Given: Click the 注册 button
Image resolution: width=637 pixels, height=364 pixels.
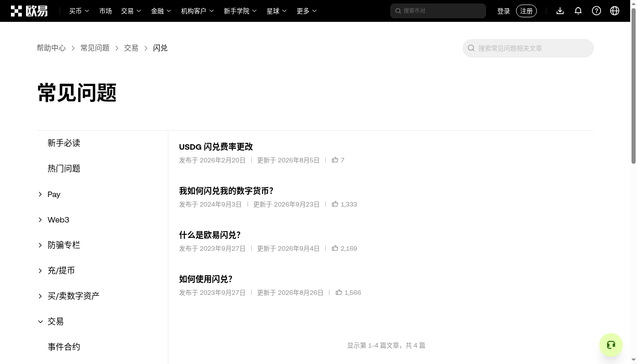Looking at the screenshot, I should (x=526, y=11).
